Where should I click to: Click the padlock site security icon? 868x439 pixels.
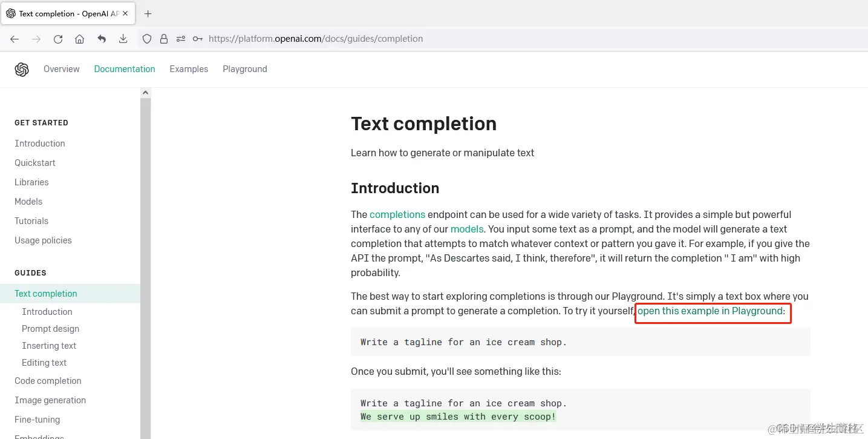coord(163,39)
